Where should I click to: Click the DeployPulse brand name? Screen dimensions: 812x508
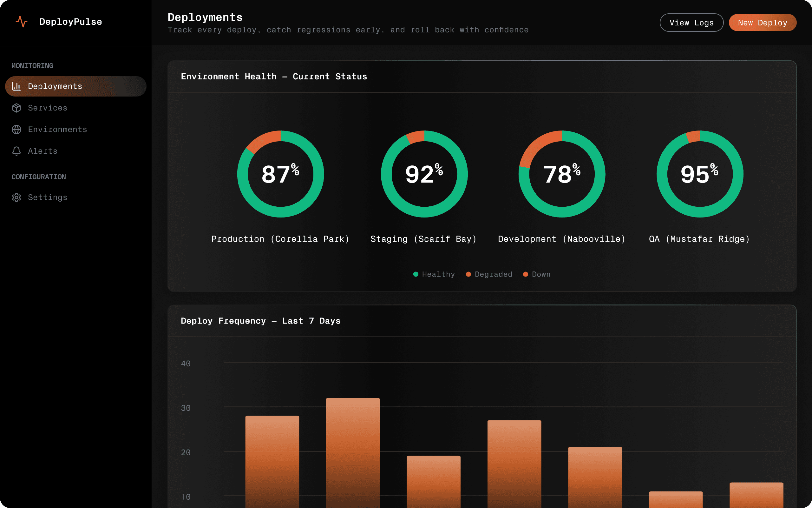[70, 22]
